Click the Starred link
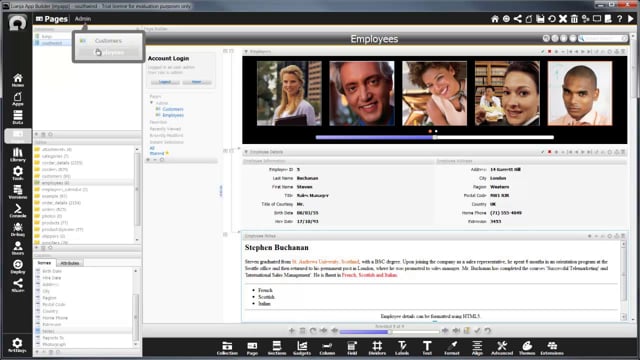 click(157, 153)
